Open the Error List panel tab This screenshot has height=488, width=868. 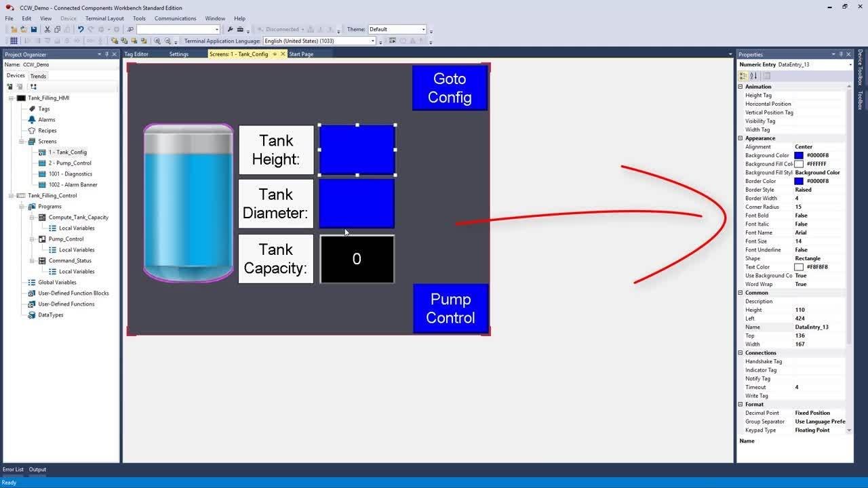click(x=13, y=469)
